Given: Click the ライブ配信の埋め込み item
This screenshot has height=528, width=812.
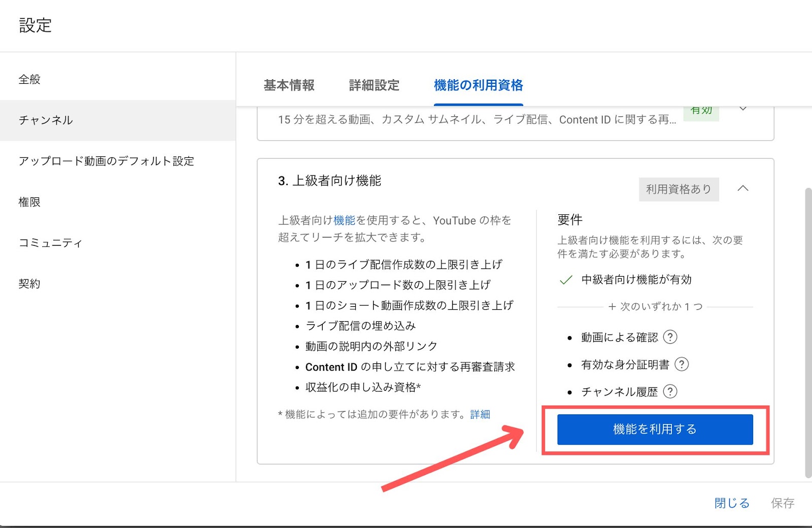Looking at the screenshot, I should (360, 326).
